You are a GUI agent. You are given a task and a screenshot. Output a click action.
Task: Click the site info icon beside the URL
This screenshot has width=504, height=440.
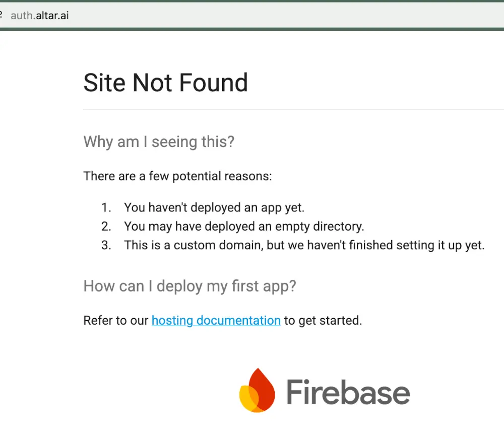[2, 16]
